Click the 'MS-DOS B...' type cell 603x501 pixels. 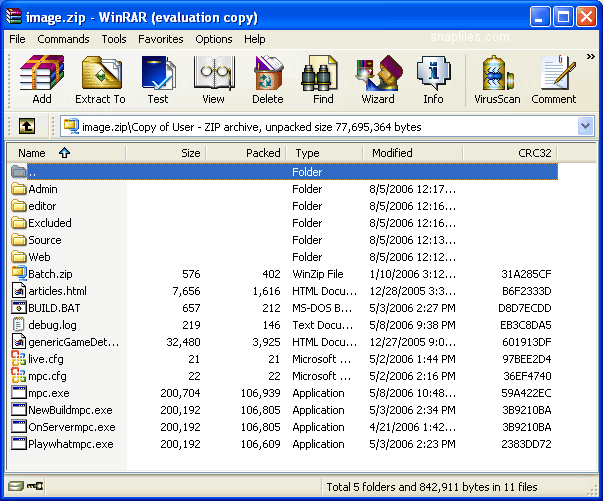(x=322, y=308)
